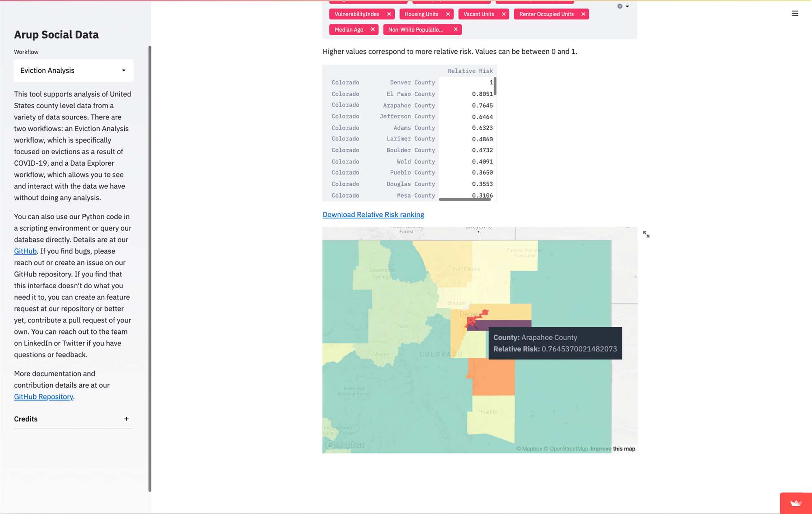
Task: Open the hamburger menu
Action: (x=795, y=14)
